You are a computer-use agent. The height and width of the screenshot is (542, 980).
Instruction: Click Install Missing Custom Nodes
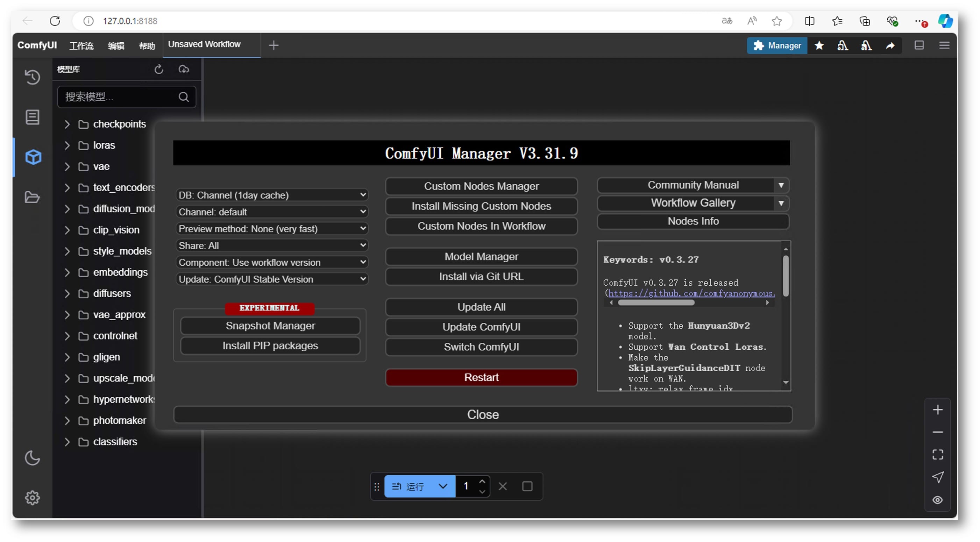[481, 206]
